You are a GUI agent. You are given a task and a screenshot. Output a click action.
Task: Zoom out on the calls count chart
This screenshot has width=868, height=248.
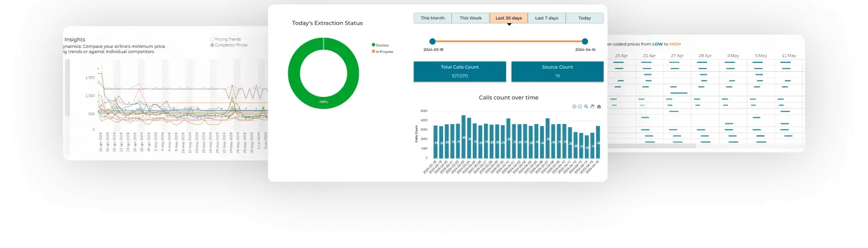click(580, 106)
